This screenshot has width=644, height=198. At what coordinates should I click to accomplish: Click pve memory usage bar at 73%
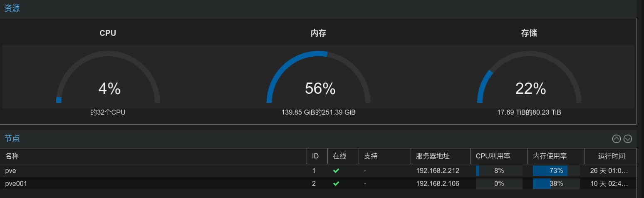click(x=556, y=170)
